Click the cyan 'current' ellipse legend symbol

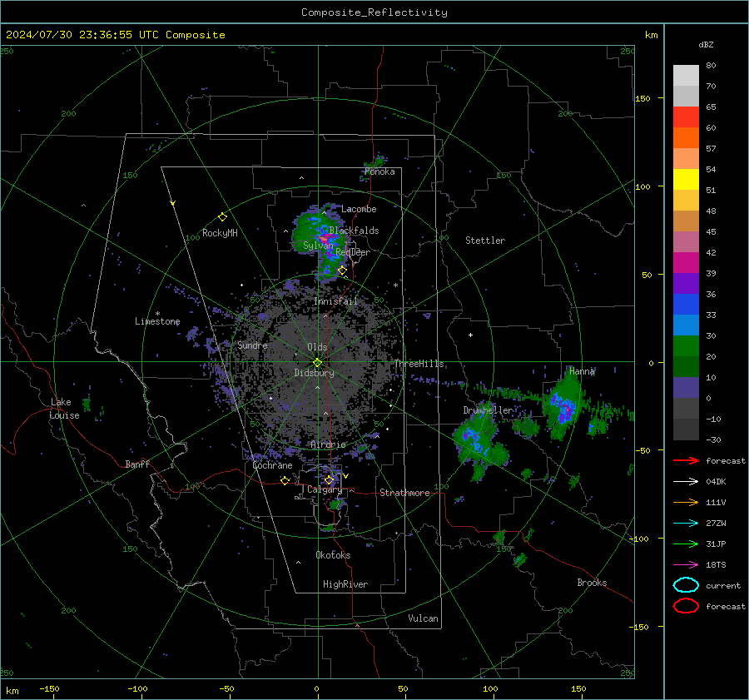686,585
